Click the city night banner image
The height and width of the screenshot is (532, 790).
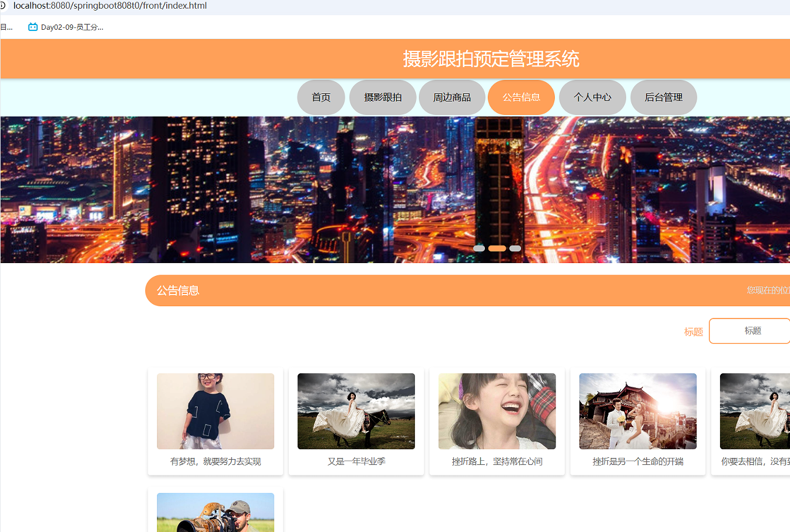pos(395,190)
